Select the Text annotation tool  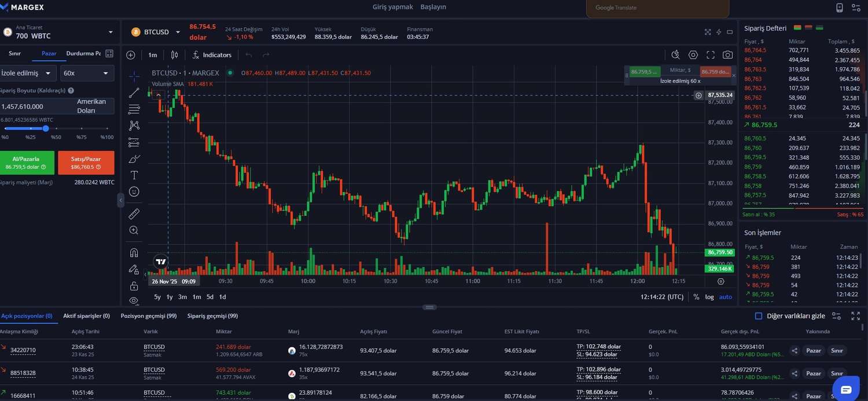pos(134,175)
